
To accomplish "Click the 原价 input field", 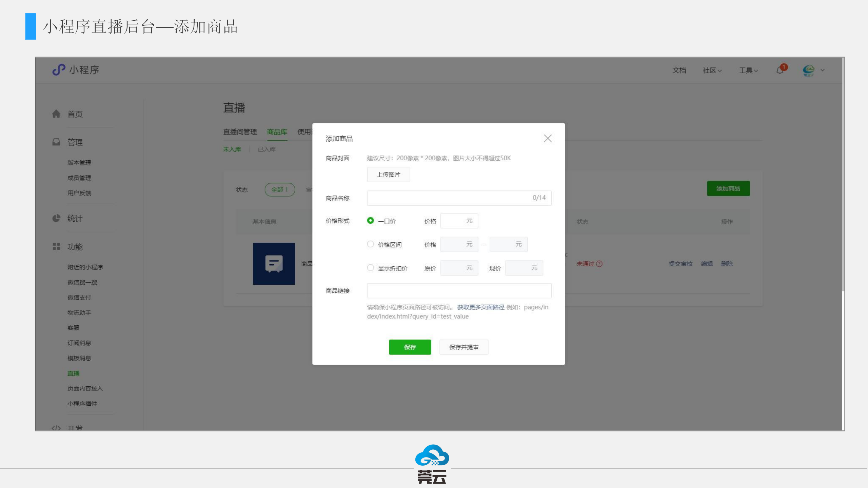I will click(x=459, y=268).
